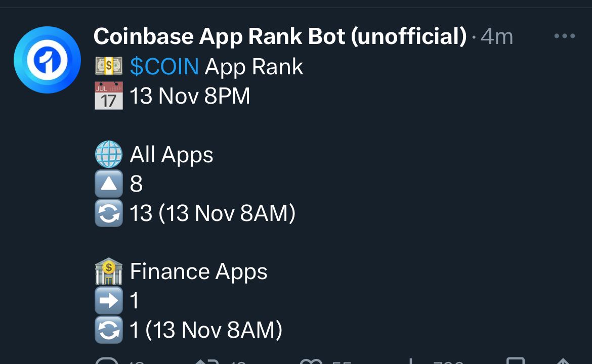
Task: Click the globe emoji next to All Apps
Action: [x=109, y=154]
